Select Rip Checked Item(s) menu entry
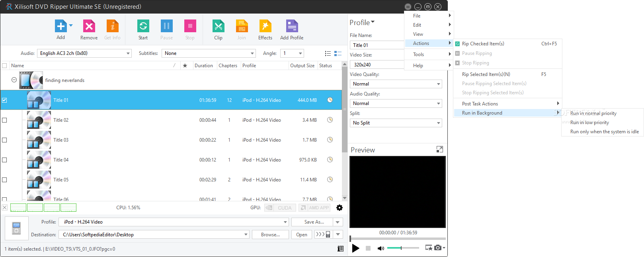Screen dimensions: 644x257 (507, 44)
